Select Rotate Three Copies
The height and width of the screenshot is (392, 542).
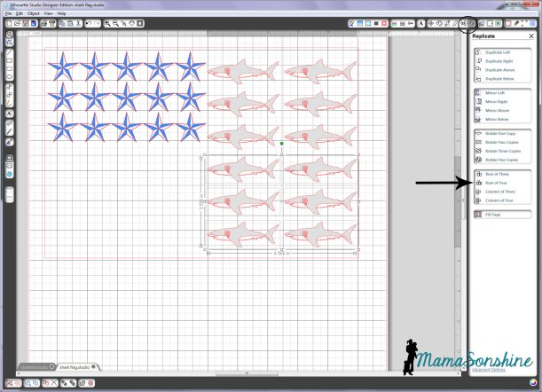click(503, 151)
